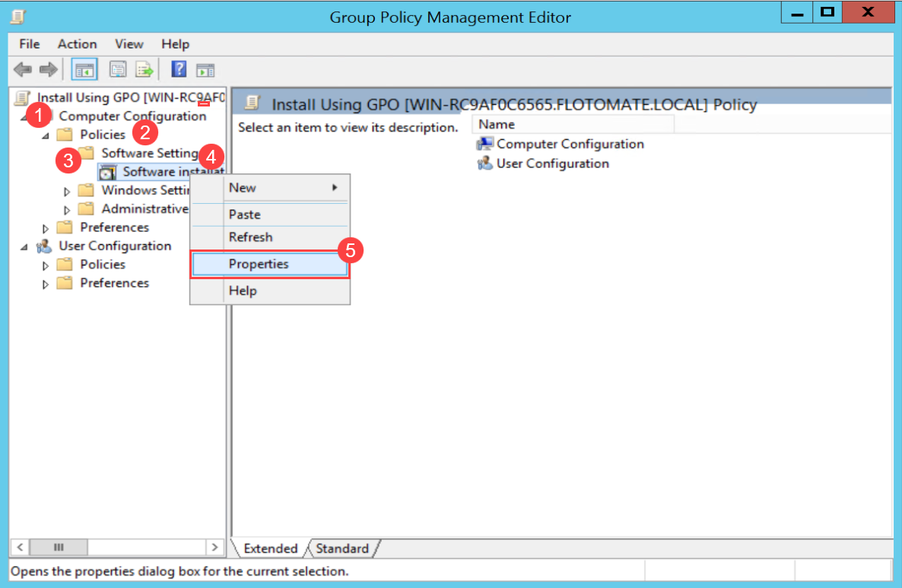
Task: Toggle the Show/Hide Console Tree icon
Action: coord(84,70)
